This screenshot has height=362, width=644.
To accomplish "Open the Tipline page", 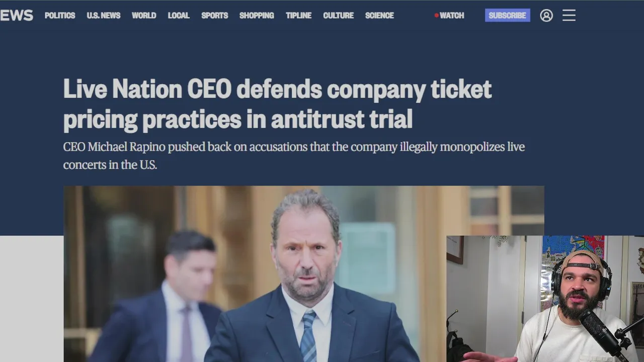I will coord(299,16).
